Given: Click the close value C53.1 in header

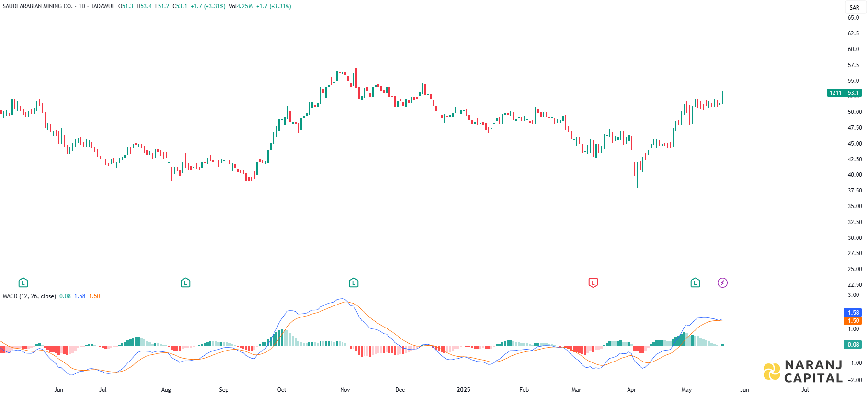Looking at the screenshot, I should point(180,6).
